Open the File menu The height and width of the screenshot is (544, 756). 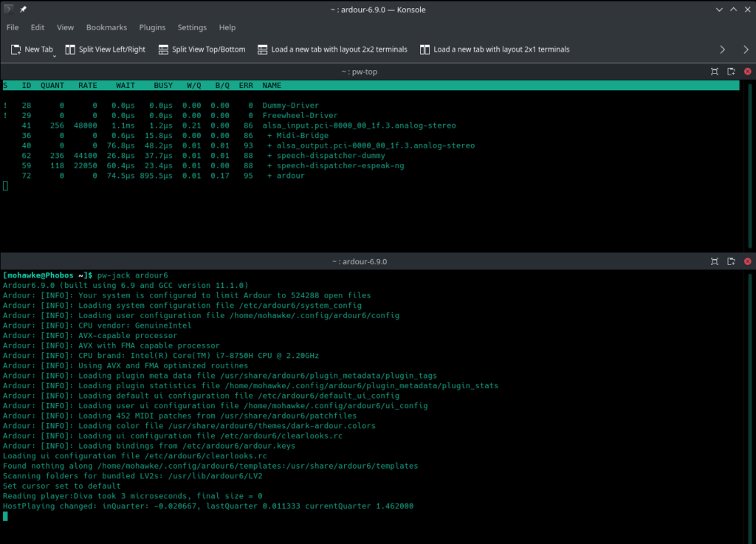[13, 27]
